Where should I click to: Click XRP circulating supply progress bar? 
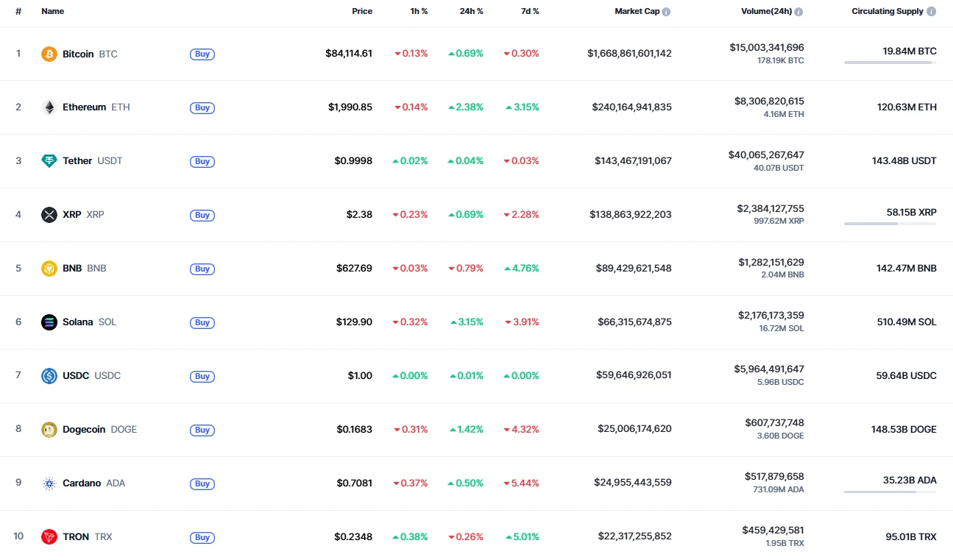[890, 224]
